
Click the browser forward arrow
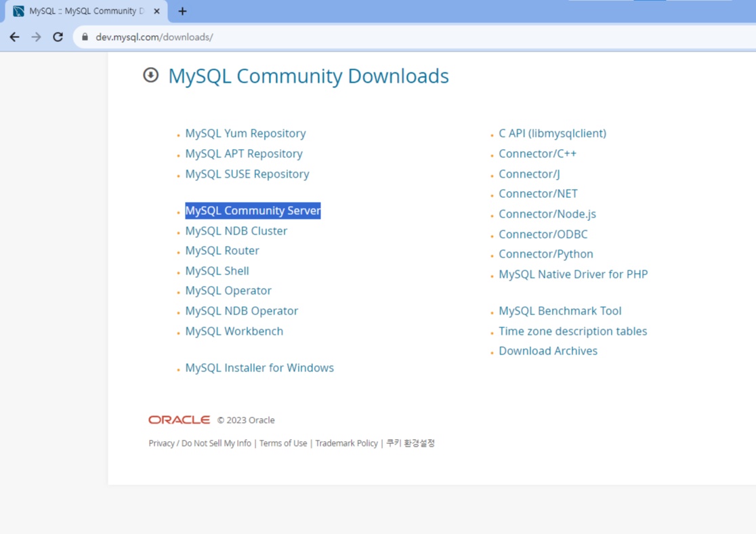click(36, 37)
